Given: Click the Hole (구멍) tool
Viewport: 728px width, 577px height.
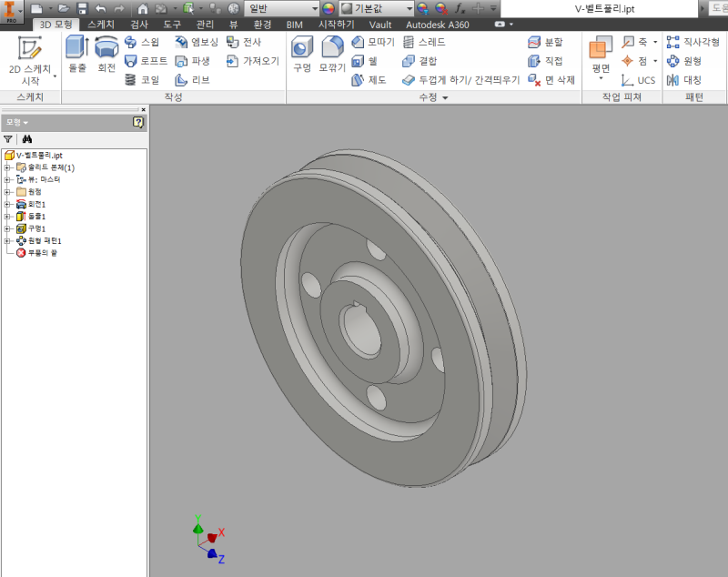Looking at the screenshot, I should click(x=302, y=55).
